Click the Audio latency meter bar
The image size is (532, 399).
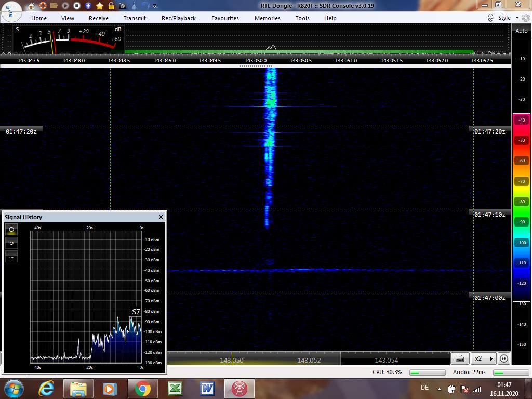click(x=511, y=373)
